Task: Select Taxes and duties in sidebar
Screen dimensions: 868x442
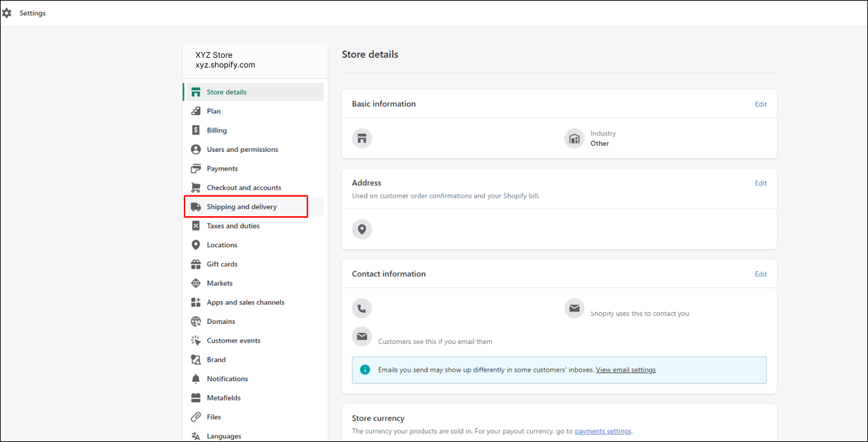Action: coord(253,226)
